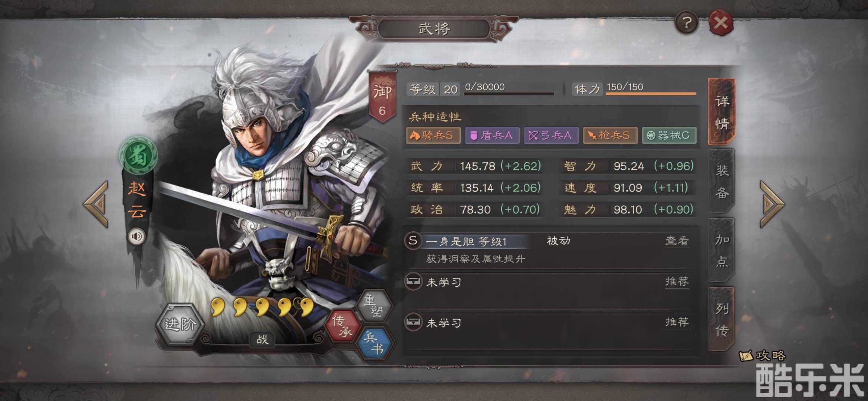The width and height of the screenshot is (868, 401).
Task: Click 推荐 on second unlearned skill
Action: [677, 322]
